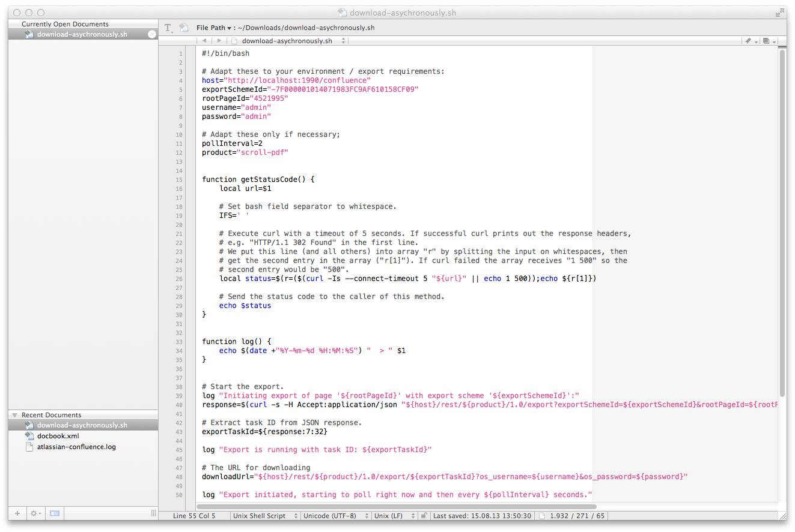Open the gear action menu in sidebar
The width and height of the screenshot is (795, 532).
[x=35, y=513]
